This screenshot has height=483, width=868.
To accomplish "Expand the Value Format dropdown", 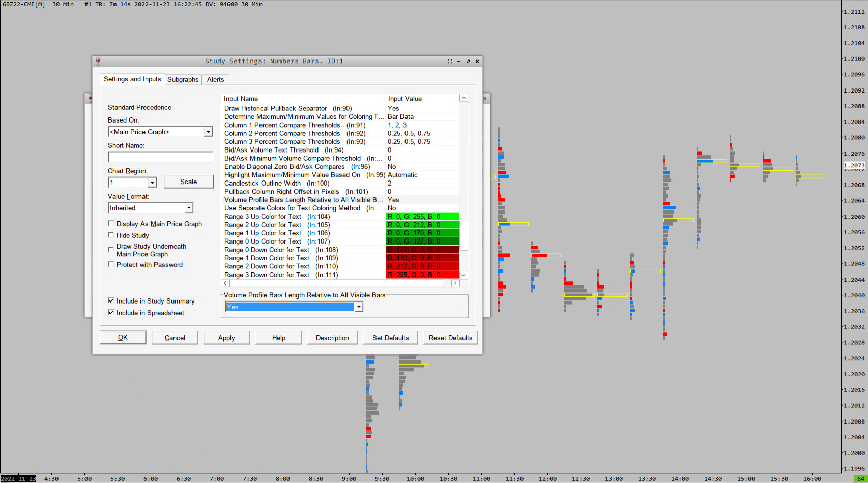I will point(189,208).
